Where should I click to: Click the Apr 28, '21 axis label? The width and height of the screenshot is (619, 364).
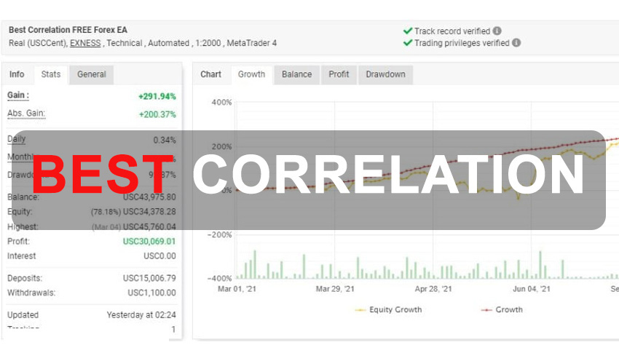[x=433, y=289]
